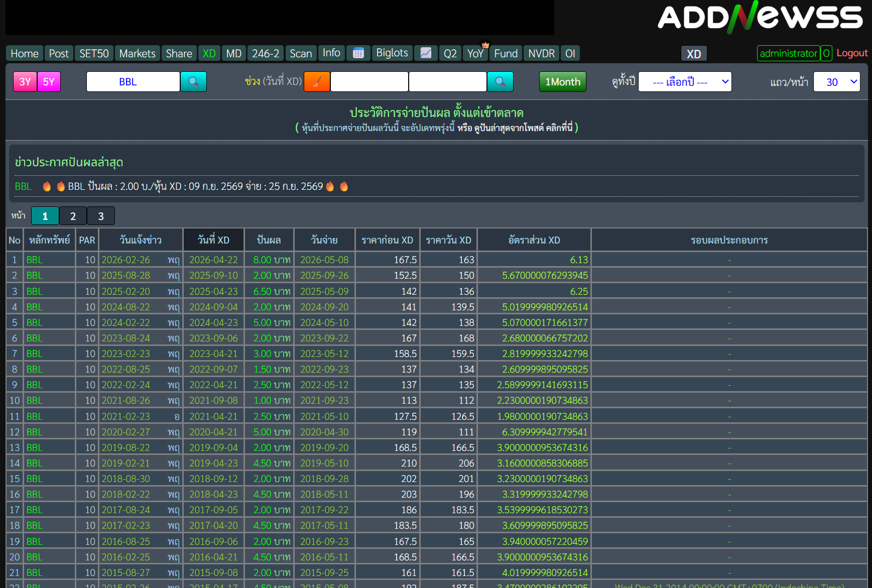
Task: Click the 3Y pink button
Action: (25, 81)
